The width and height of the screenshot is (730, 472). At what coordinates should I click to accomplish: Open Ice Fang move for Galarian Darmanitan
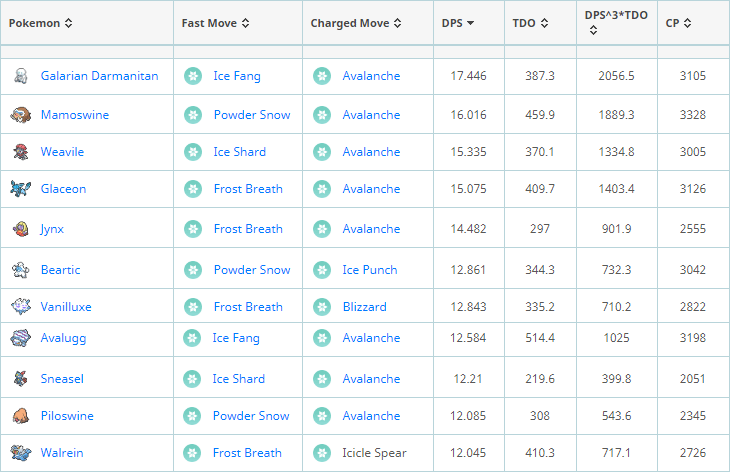pyautogui.click(x=237, y=76)
